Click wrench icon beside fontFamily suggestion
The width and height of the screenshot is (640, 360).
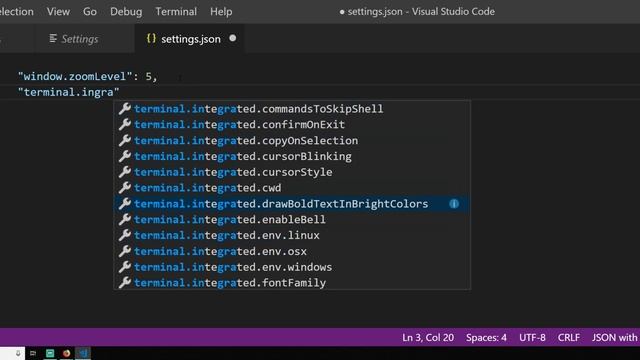coord(124,282)
